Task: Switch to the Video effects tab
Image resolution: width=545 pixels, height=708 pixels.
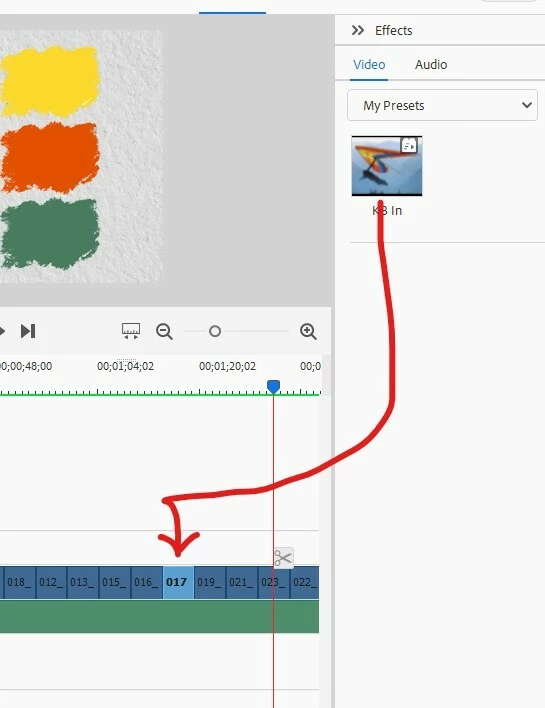Action: (x=369, y=65)
